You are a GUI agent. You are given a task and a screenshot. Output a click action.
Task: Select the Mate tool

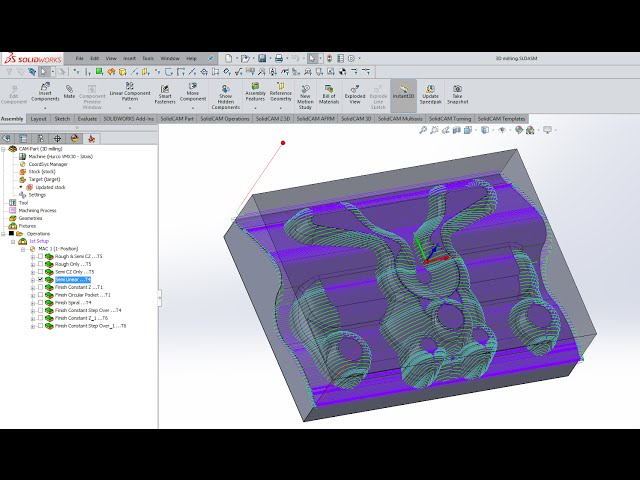coord(69,91)
